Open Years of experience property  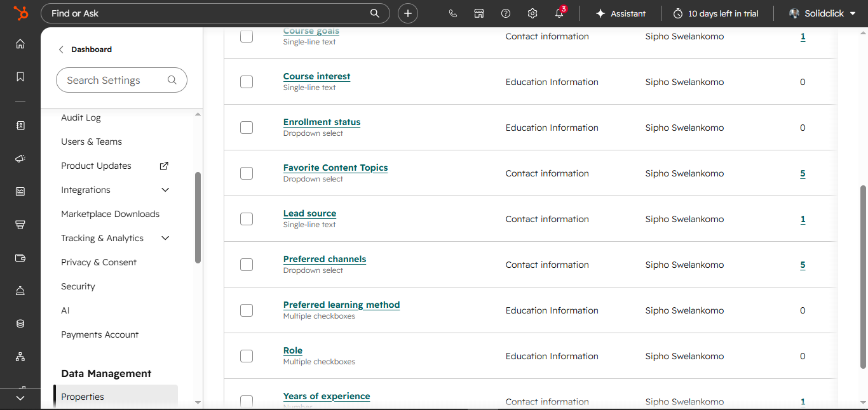327,396
